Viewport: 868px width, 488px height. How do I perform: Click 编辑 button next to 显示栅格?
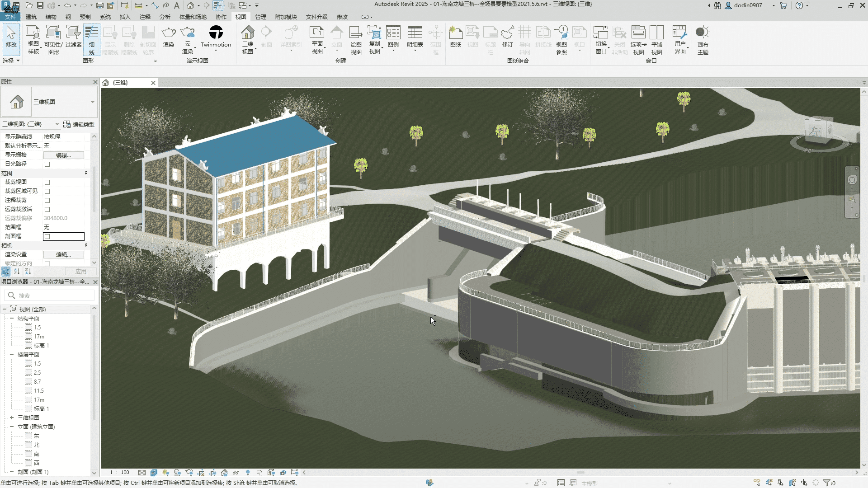pos(63,155)
